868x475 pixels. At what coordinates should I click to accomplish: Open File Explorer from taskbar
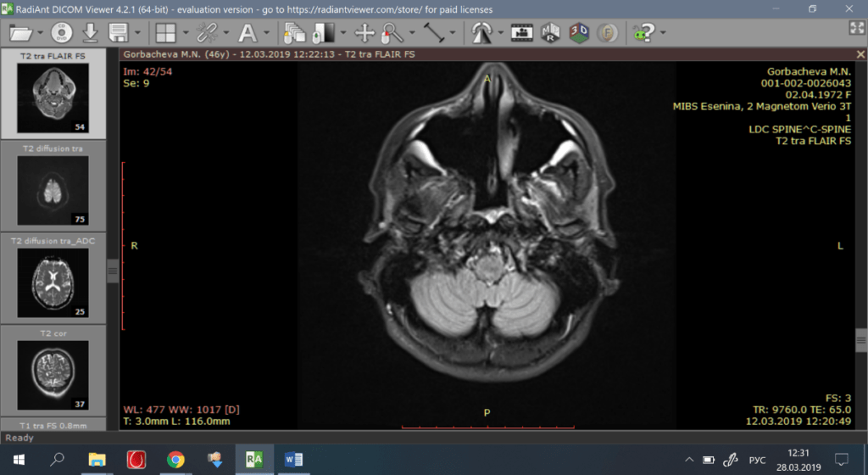click(x=97, y=460)
